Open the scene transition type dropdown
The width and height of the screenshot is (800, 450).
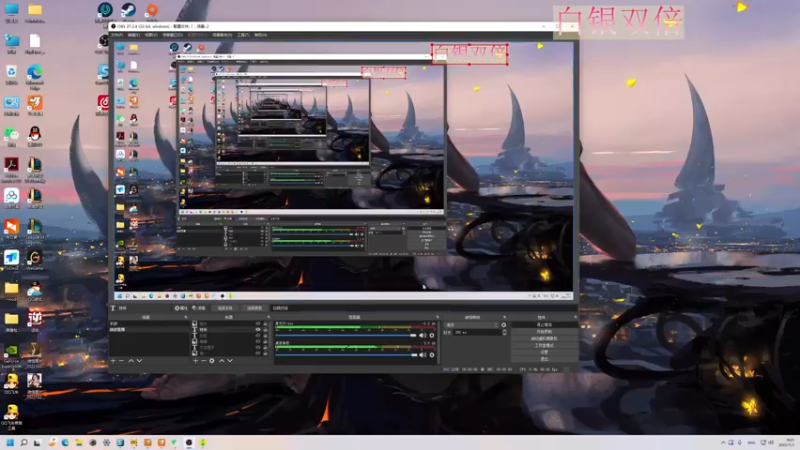click(x=472, y=324)
